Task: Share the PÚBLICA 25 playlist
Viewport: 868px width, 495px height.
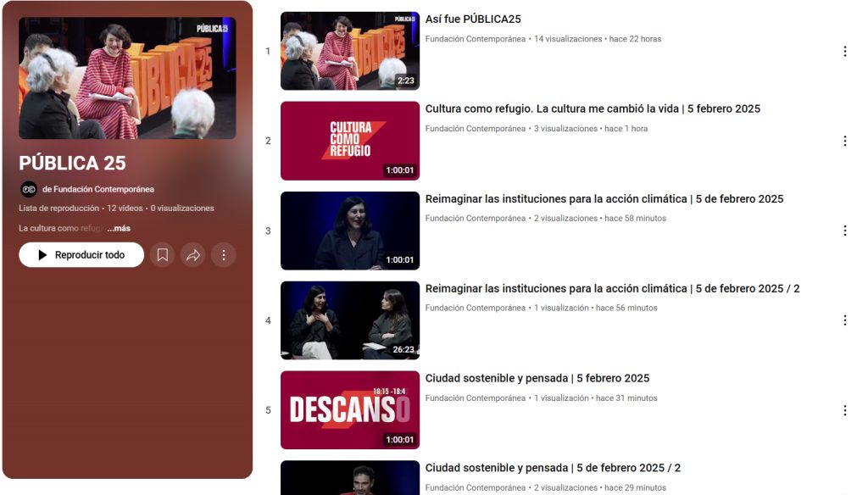Action: (x=192, y=254)
